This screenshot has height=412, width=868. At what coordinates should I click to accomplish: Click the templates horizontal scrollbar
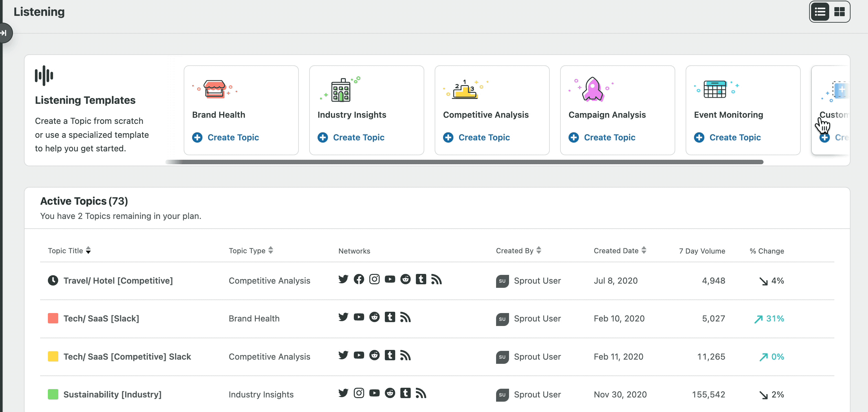465,162
